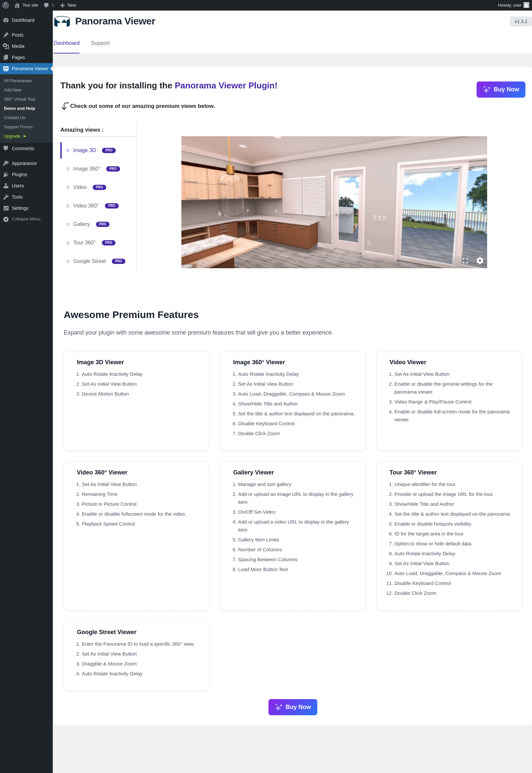The width and height of the screenshot is (532, 773).
Task: Open the Dashboard sidebar menu
Action: coord(26,20)
